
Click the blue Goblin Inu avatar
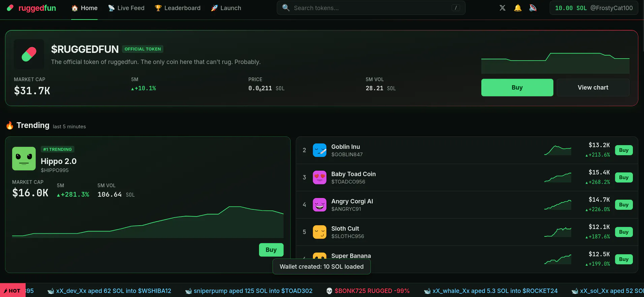point(320,150)
